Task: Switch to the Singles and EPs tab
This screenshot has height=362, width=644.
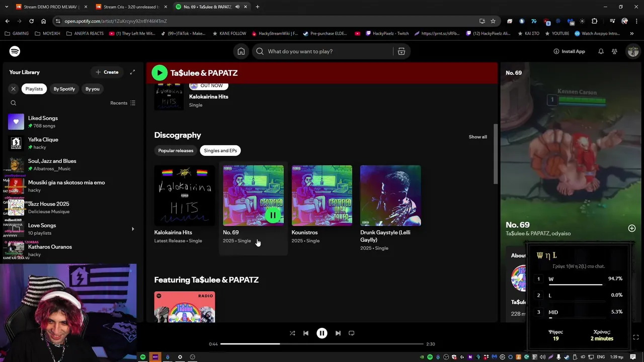Action: [x=220, y=150]
